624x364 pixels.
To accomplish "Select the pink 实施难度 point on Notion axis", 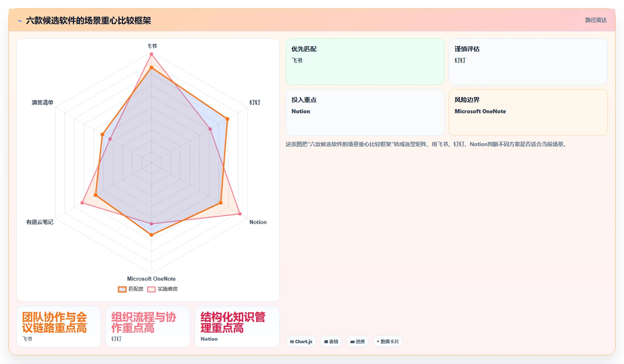I will pyautogui.click(x=240, y=214).
